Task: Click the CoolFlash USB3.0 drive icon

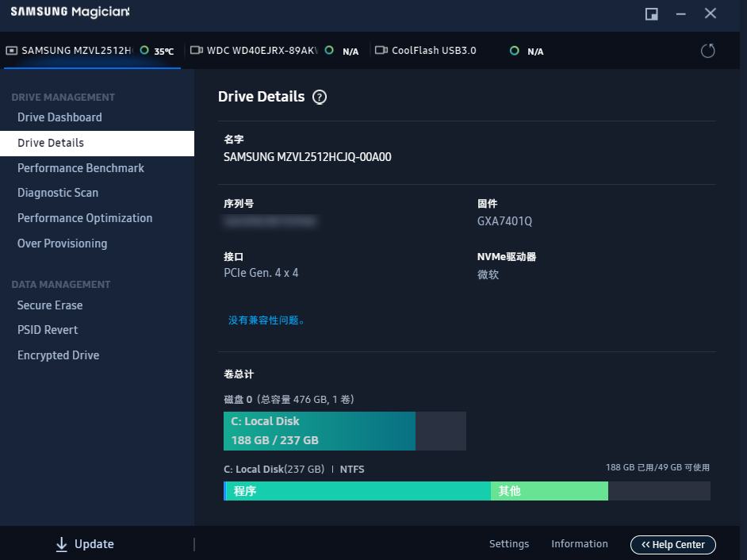Action: click(381, 50)
